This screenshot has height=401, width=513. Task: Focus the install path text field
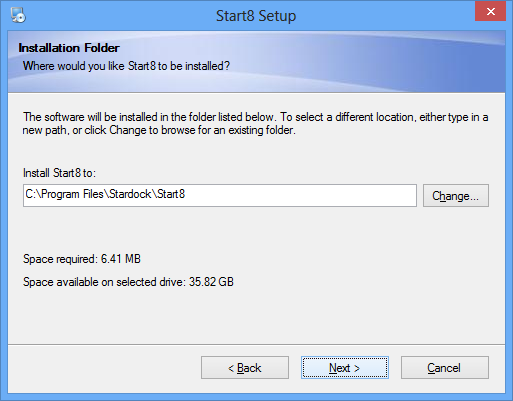tap(220, 195)
